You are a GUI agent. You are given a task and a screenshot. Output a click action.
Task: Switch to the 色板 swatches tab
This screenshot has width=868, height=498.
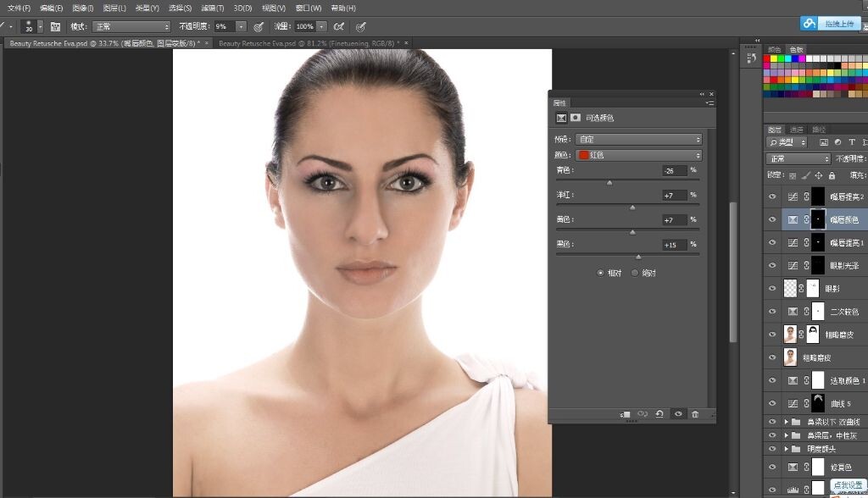tap(796, 50)
